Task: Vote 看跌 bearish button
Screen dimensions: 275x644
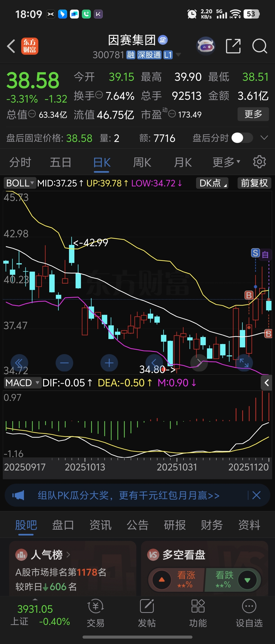Action: click(233, 580)
